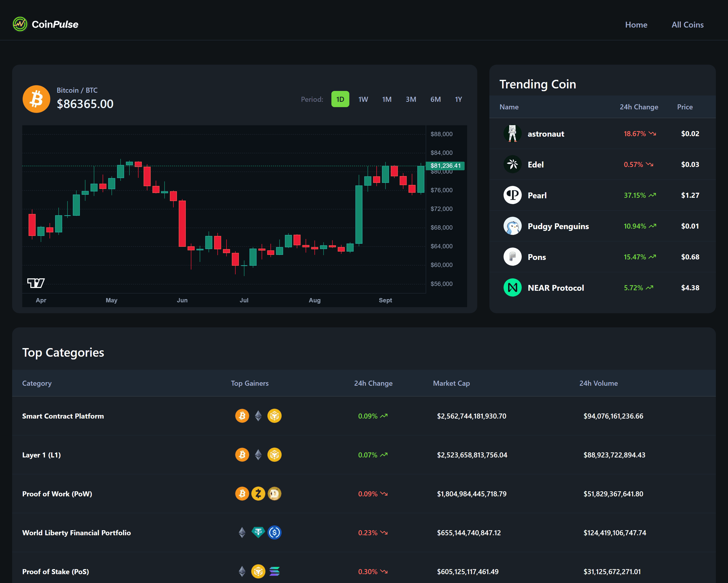Image resolution: width=728 pixels, height=583 pixels.
Task: Click Ethereum icon in Layer 1 (L1) row
Action: click(258, 455)
